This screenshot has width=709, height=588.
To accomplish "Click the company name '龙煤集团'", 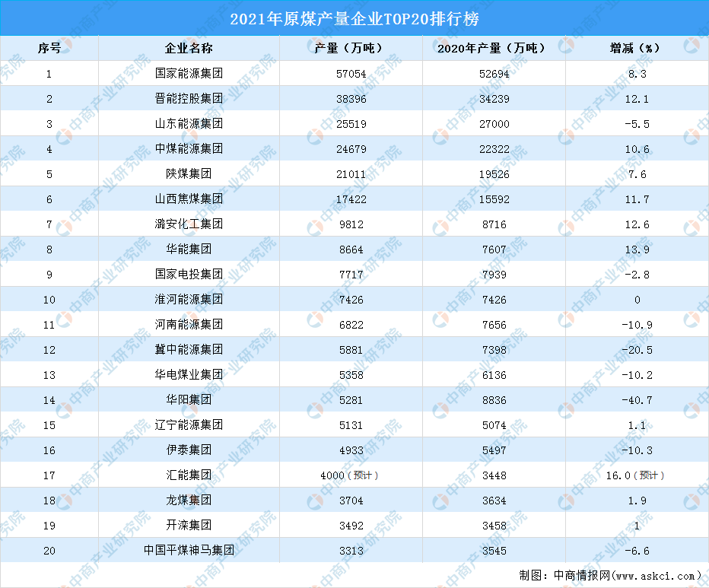I will (189, 501).
